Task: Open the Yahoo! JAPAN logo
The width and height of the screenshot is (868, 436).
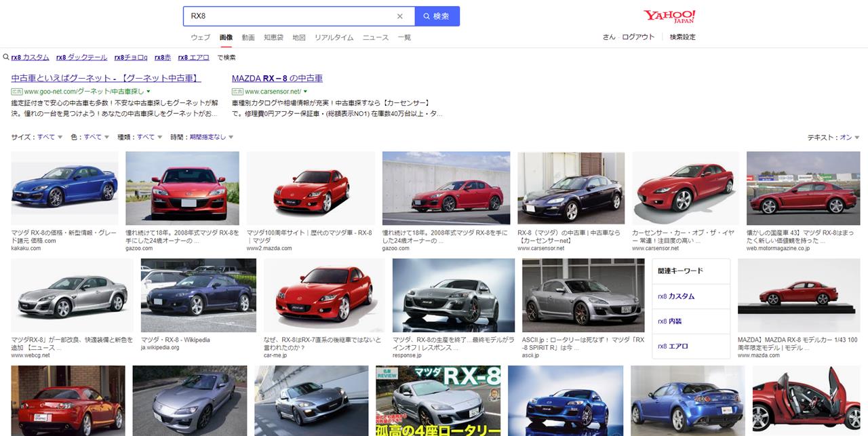Action: [x=669, y=16]
